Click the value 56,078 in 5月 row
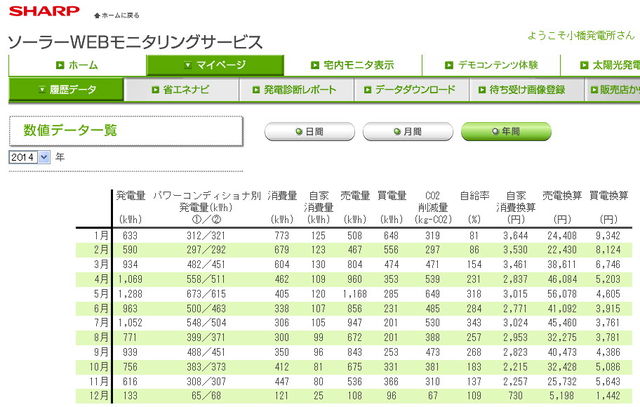 point(562,294)
